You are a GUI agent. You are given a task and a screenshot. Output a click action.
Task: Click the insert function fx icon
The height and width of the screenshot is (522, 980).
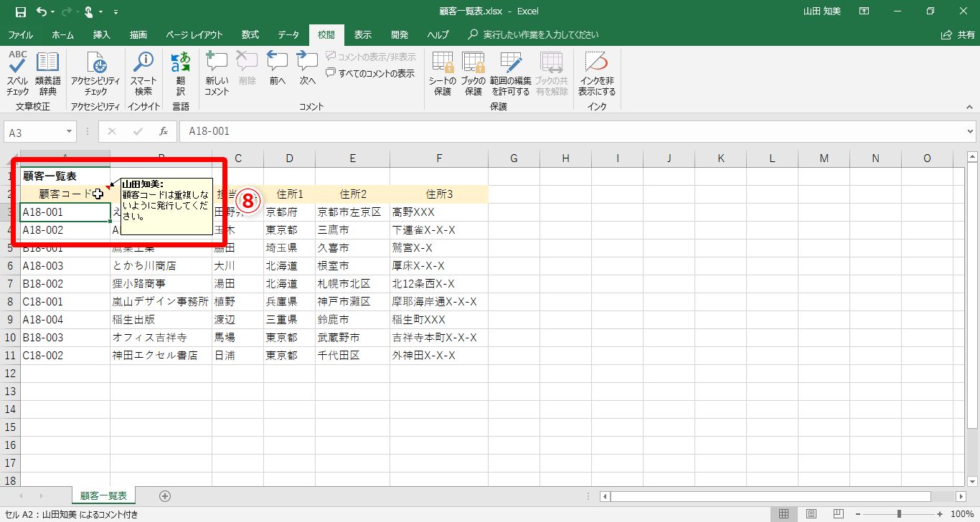[164, 132]
